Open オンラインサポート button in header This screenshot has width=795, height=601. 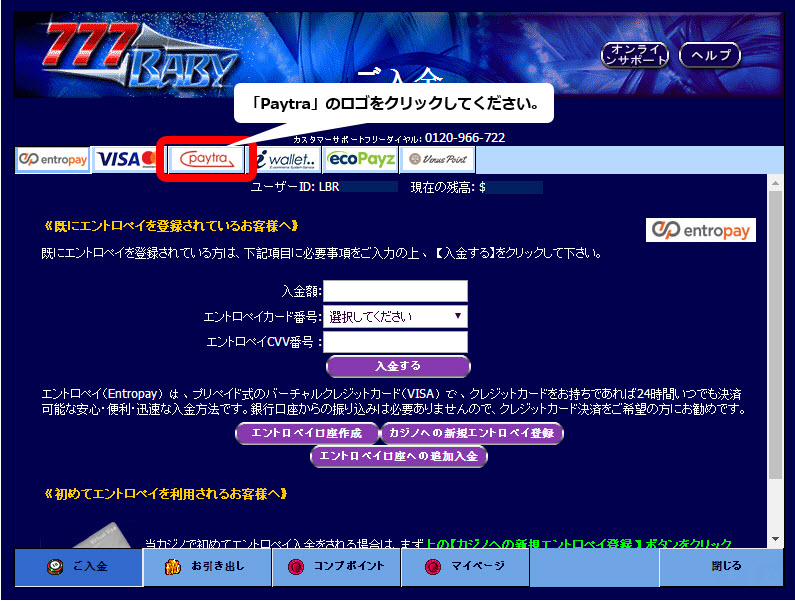tap(635, 55)
